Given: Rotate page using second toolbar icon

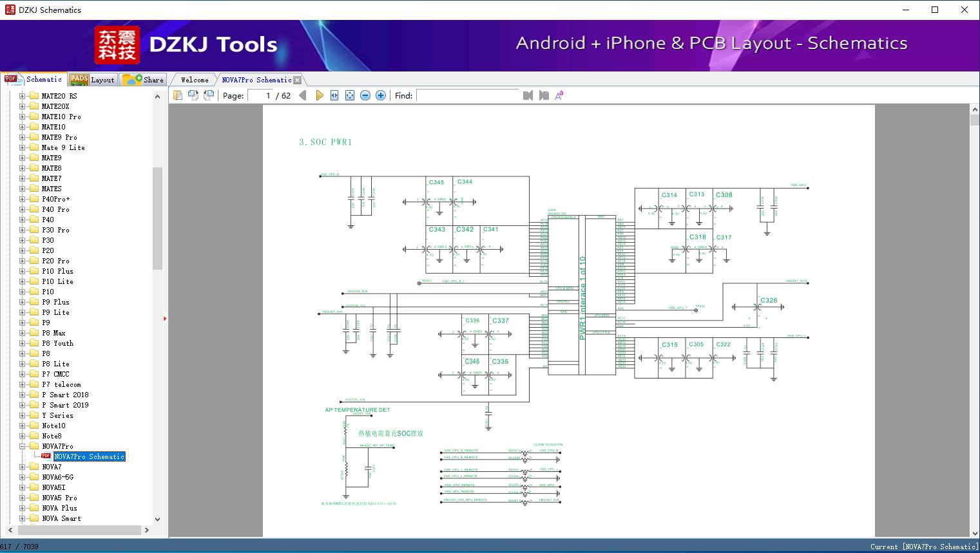Looking at the screenshot, I should (x=193, y=95).
